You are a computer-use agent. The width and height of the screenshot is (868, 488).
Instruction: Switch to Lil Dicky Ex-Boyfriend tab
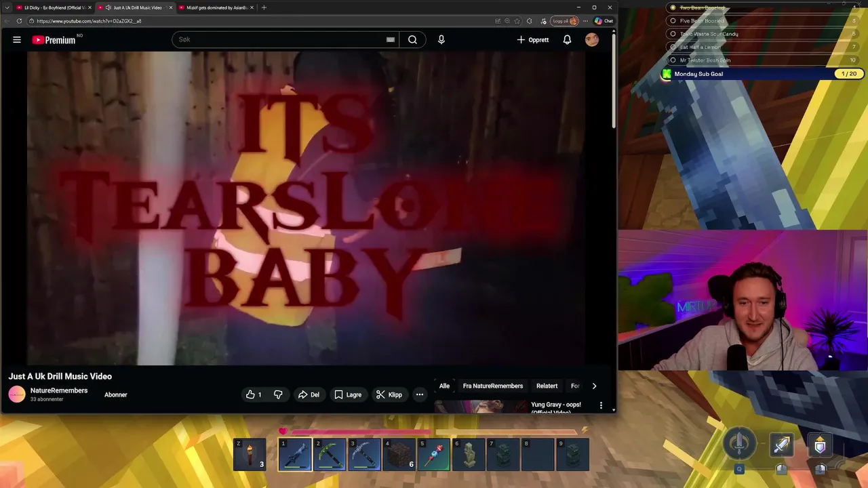[x=54, y=7]
